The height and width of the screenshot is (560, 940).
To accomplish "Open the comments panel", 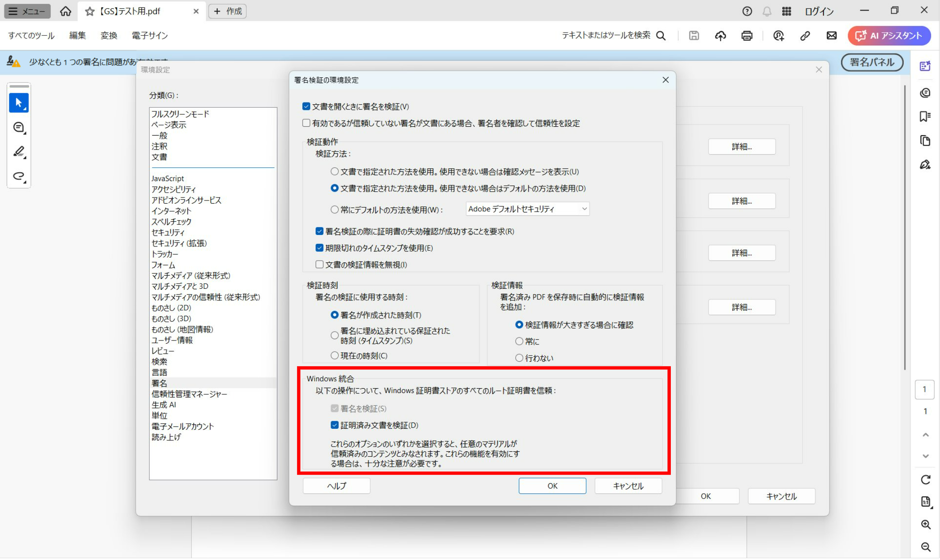I will pyautogui.click(x=925, y=92).
